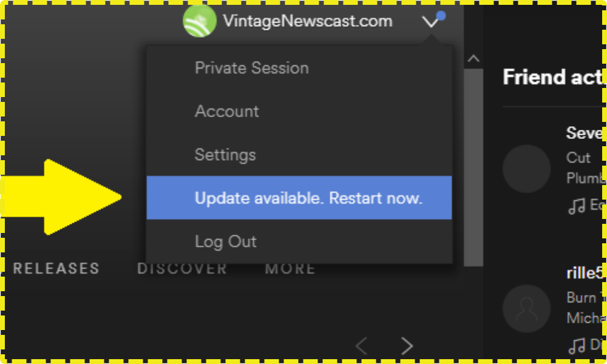Click the vertical scrollbar thumb

pos(473,167)
